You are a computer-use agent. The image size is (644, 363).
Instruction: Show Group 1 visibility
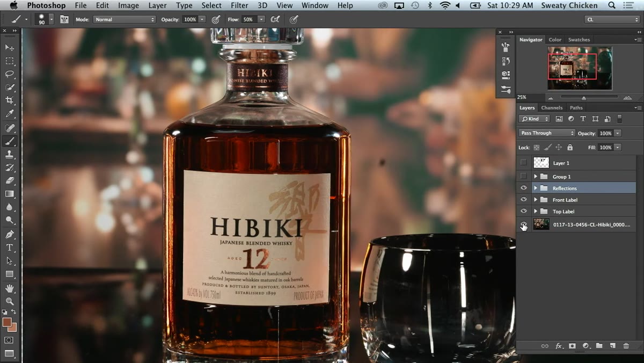pos(524,176)
